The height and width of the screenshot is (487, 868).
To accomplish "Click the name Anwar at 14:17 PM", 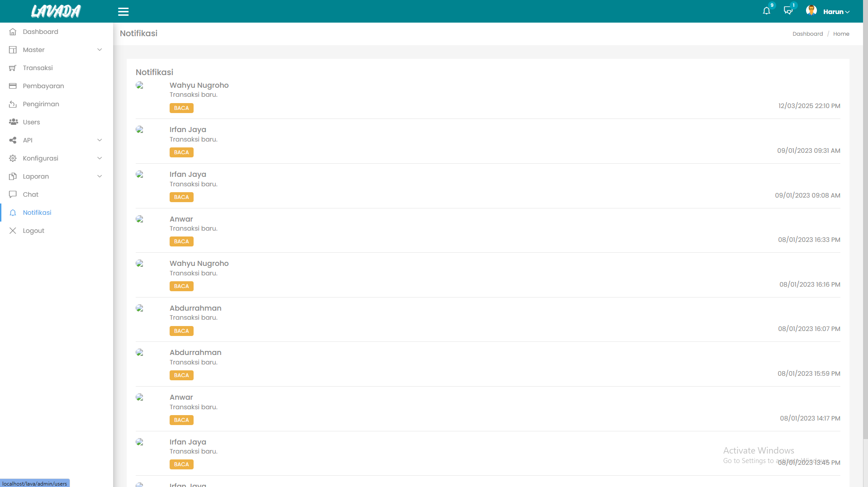I will click(x=181, y=397).
